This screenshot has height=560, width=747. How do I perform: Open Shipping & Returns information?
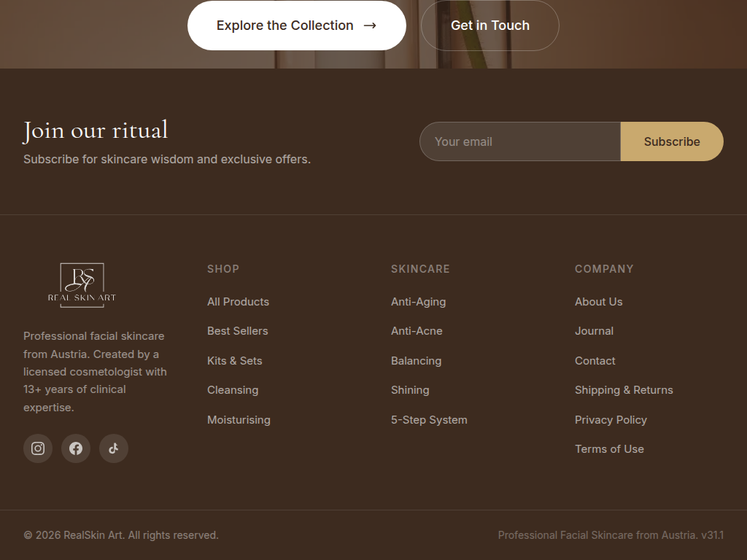coord(624,389)
